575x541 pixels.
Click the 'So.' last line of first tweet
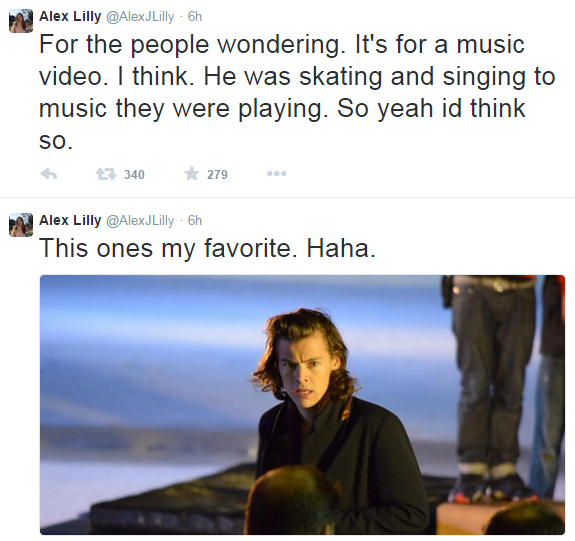[56, 141]
